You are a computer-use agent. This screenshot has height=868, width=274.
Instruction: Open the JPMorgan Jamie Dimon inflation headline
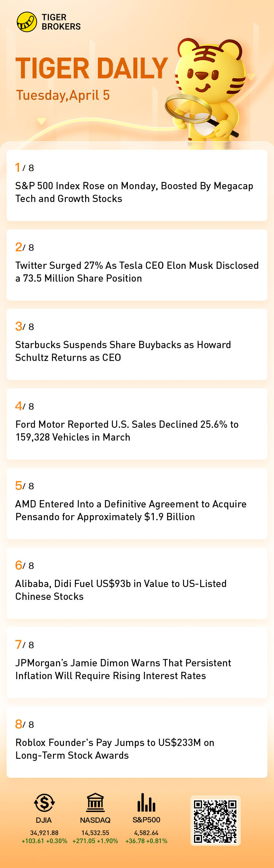pyautogui.click(x=123, y=669)
